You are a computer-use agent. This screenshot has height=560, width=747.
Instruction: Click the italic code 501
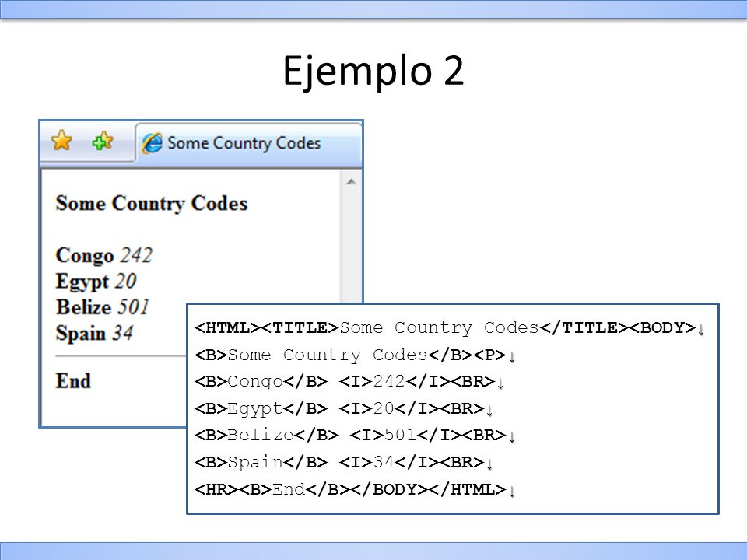tap(133, 307)
